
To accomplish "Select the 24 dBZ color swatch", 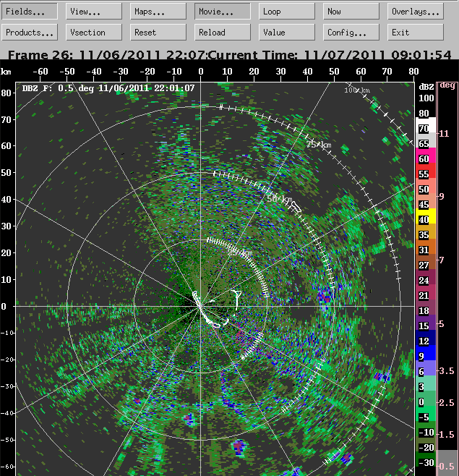I will (x=426, y=277).
